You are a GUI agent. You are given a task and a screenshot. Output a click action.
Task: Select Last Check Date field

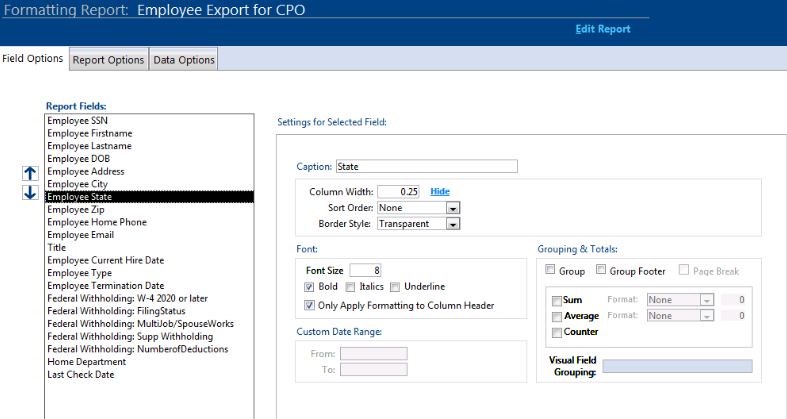[x=149, y=375]
